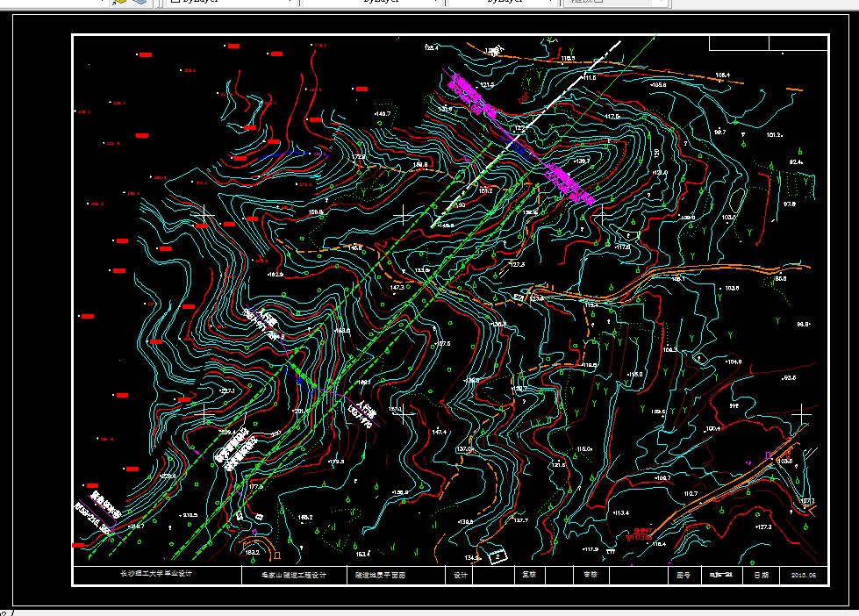Click the elevation label '104.8'
Image resolution: width=859 pixels, height=616 pixels.
click(x=734, y=362)
